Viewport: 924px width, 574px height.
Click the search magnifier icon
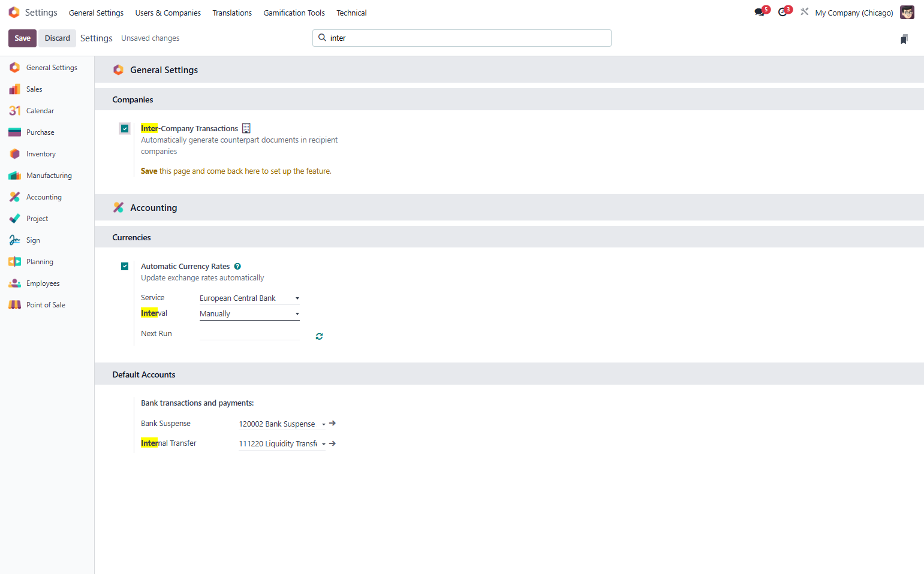[x=323, y=38]
